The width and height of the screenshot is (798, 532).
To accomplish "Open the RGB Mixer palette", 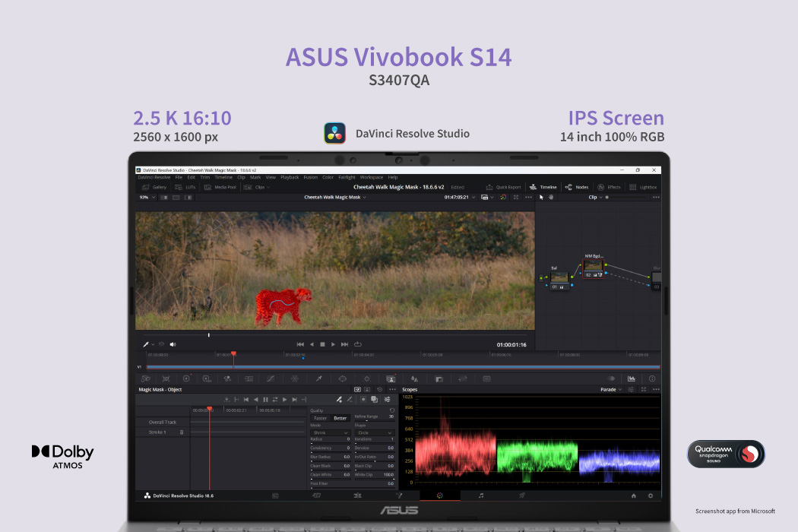I will tap(227, 378).
